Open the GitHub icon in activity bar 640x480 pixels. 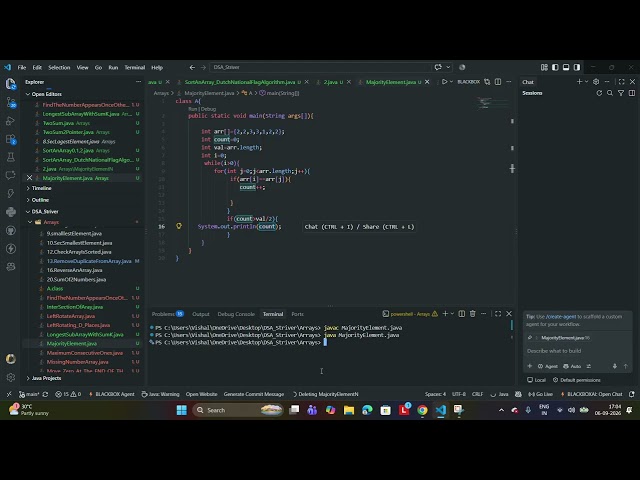pyautogui.click(x=11, y=230)
